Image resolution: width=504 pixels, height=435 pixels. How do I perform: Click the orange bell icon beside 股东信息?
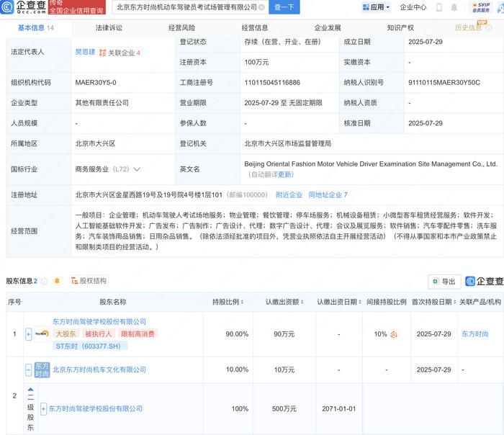click(x=57, y=281)
